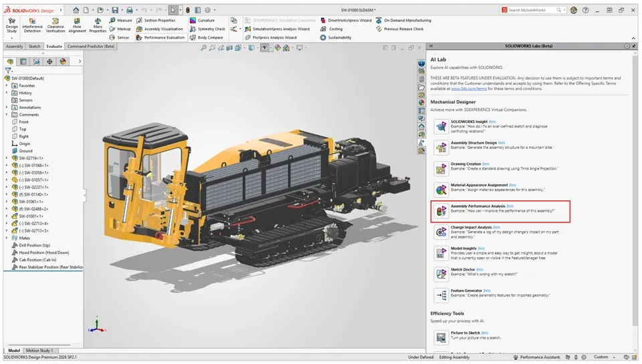Image resolution: width=642 pixels, height=364 pixels.
Task: Switch to the Assembly tab
Action: coord(14,47)
